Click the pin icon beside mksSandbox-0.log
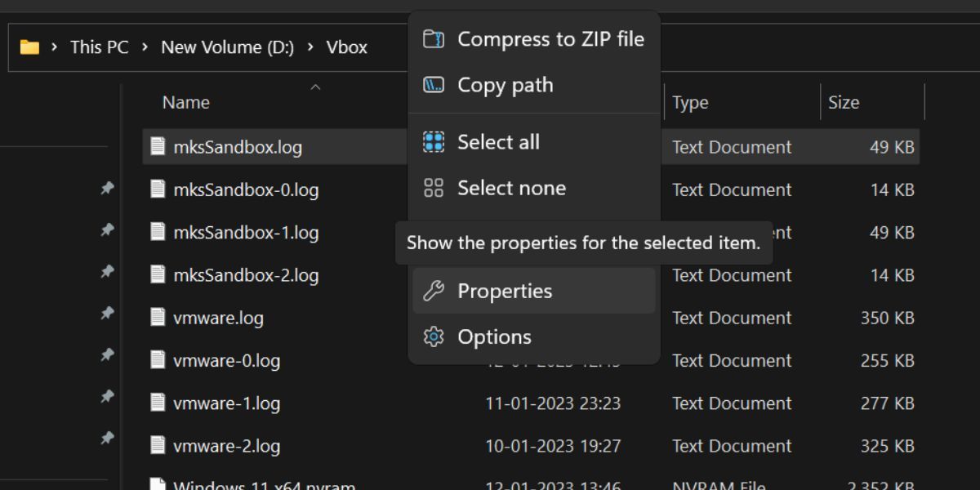Screen dimensions: 980x490 (107, 189)
